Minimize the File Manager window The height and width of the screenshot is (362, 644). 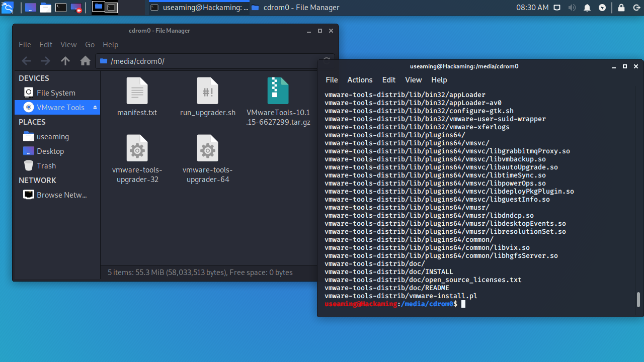coord(309,31)
